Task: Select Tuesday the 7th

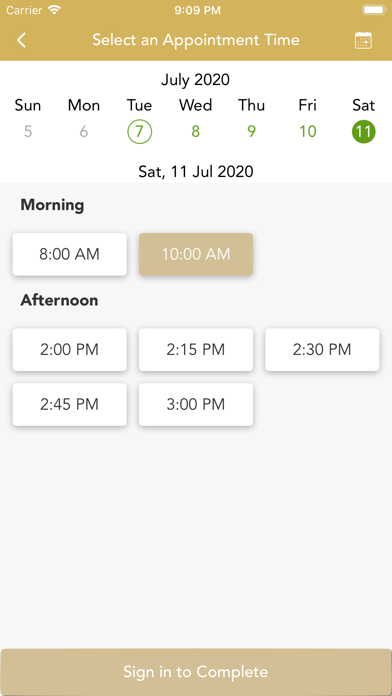Action: point(140,132)
